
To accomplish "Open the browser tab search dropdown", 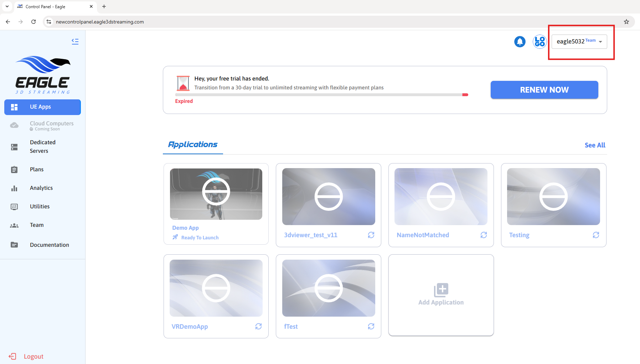I will coord(7,6).
